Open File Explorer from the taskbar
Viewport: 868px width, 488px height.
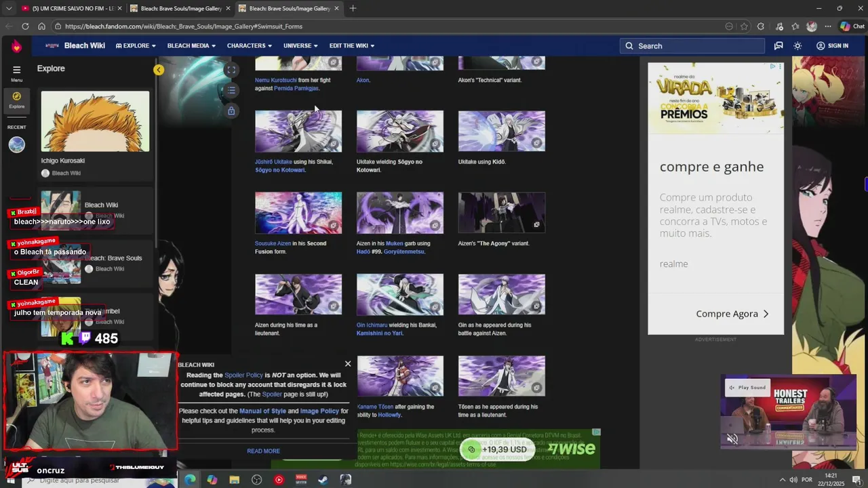click(234, 480)
